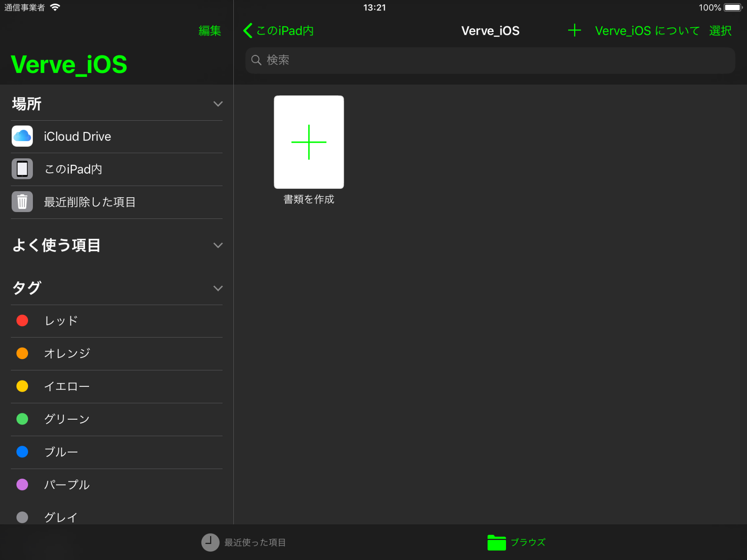
Task: Tap the Verve_iOS navigation title
Action: click(x=490, y=31)
